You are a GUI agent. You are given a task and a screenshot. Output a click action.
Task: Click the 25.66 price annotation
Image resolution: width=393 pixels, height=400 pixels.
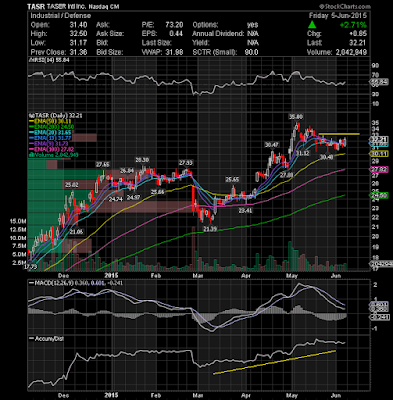tap(157, 192)
